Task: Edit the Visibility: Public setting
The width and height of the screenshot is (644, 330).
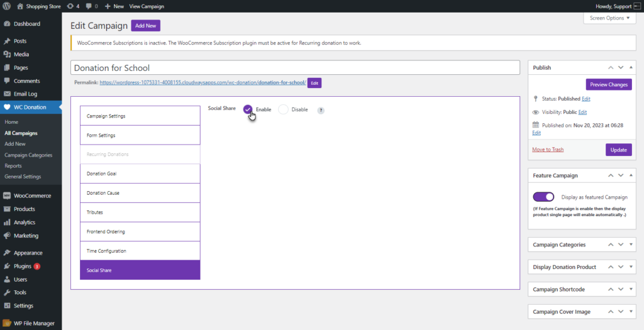Action: point(582,112)
